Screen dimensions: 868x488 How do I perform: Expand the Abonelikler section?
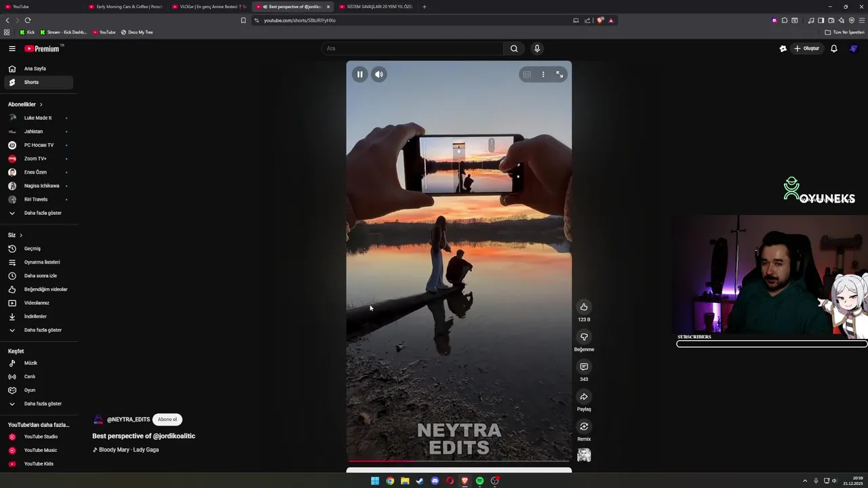25,104
